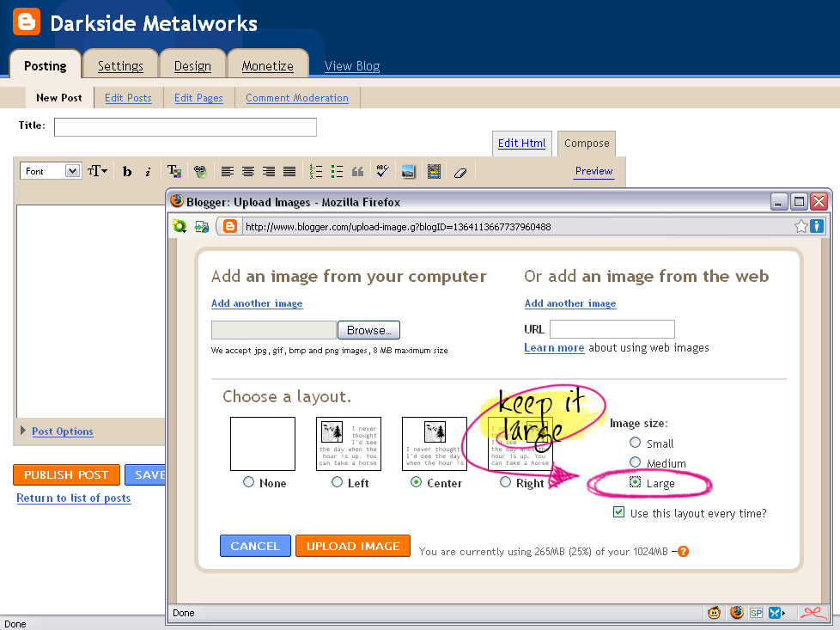Click the Firefox globe icon in popup status bar

pyautogui.click(x=737, y=612)
